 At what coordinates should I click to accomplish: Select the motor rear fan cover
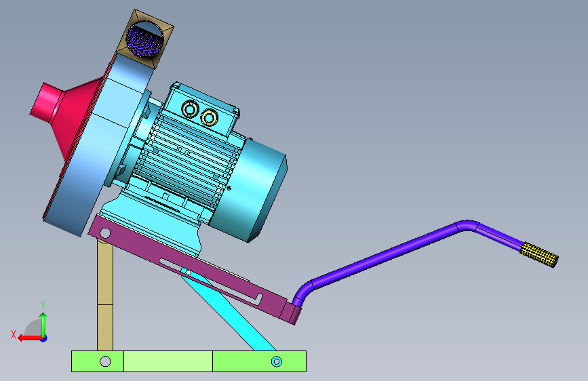pyautogui.click(x=250, y=191)
